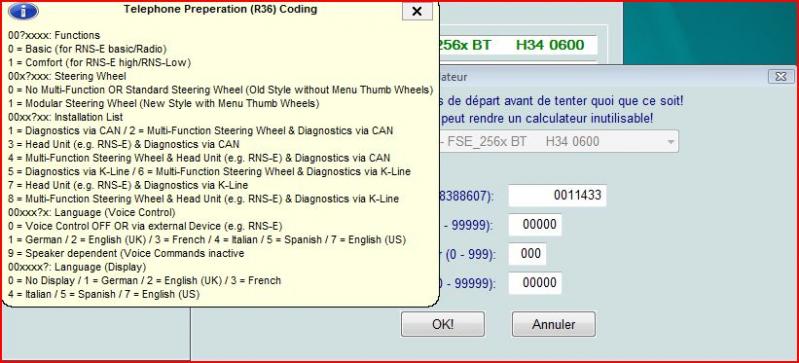The image size is (799, 363).
Task: Click '1 = Comfort (for RNS-E high/RNS-Low)'
Action: click(x=100, y=63)
